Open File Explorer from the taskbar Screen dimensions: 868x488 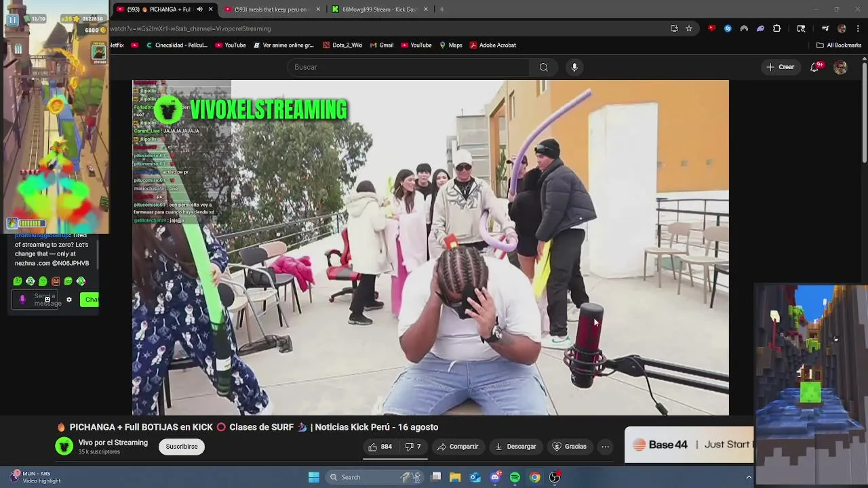pyautogui.click(x=456, y=477)
